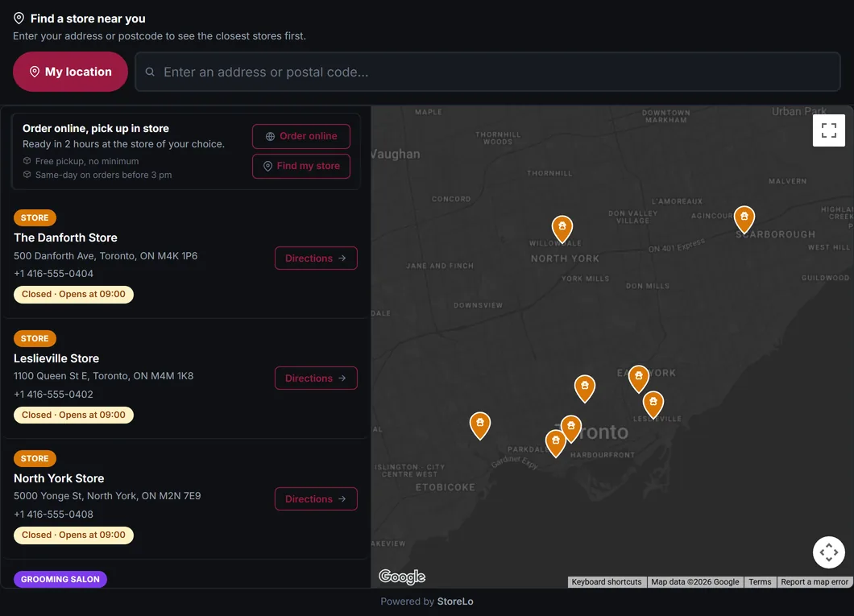This screenshot has height=616, width=854.
Task: Get Directions to Leslieville Store
Action: click(316, 378)
